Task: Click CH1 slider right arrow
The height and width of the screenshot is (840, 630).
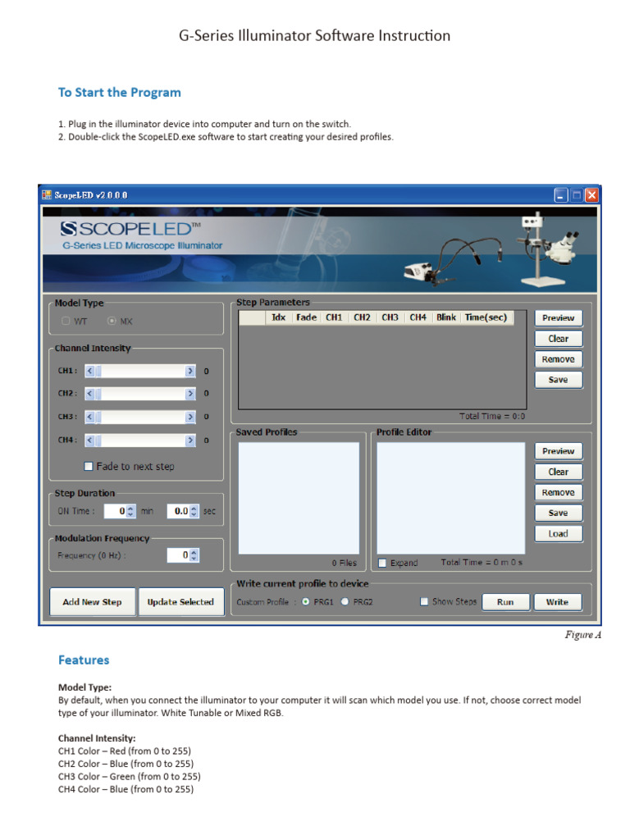Action: tap(190, 371)
